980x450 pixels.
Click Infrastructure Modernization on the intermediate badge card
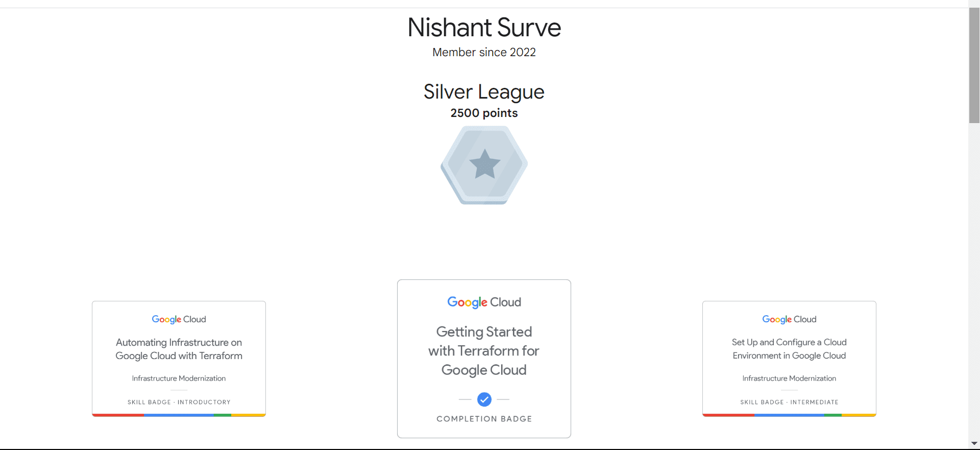(x=789, y=378)
